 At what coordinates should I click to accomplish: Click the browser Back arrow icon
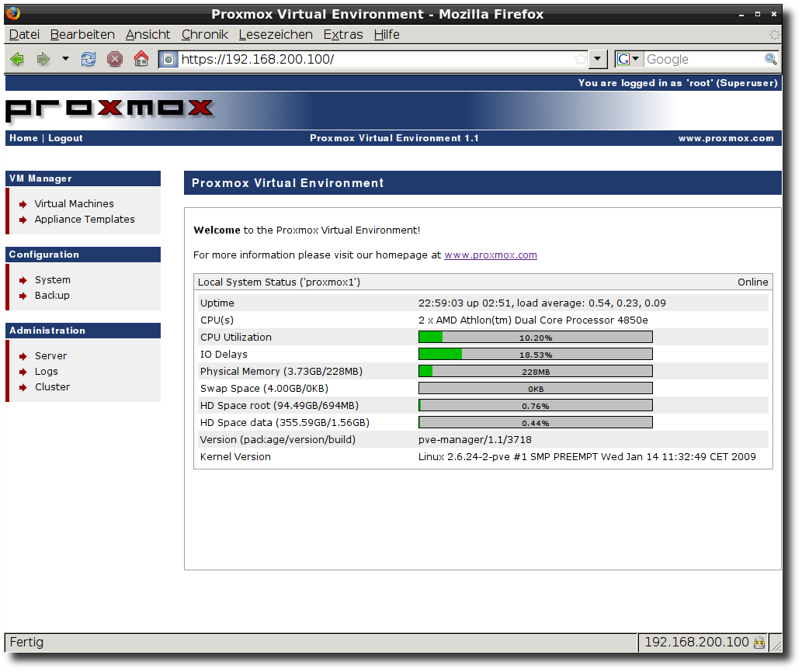pyautogui.click(x=17, y=60)
